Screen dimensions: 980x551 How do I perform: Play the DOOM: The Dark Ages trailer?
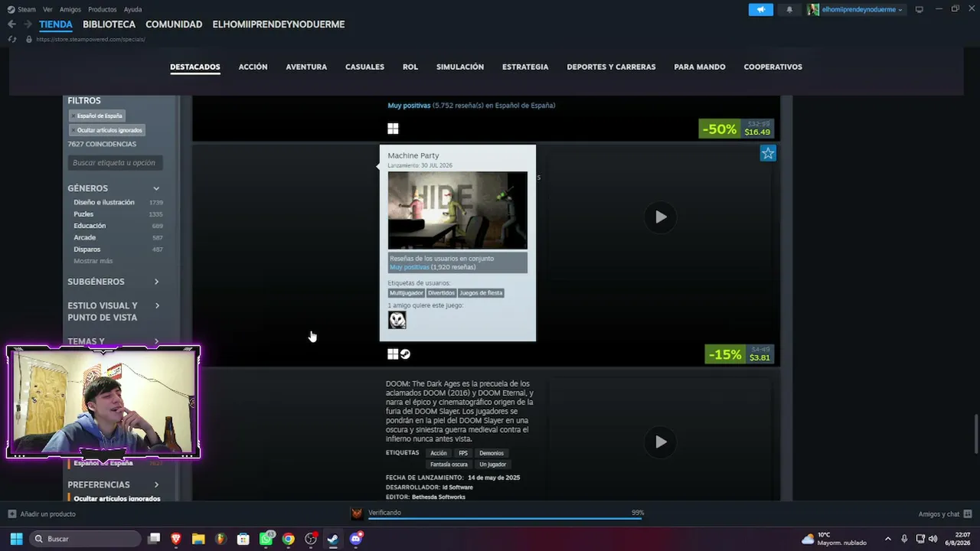pos(660,442)
